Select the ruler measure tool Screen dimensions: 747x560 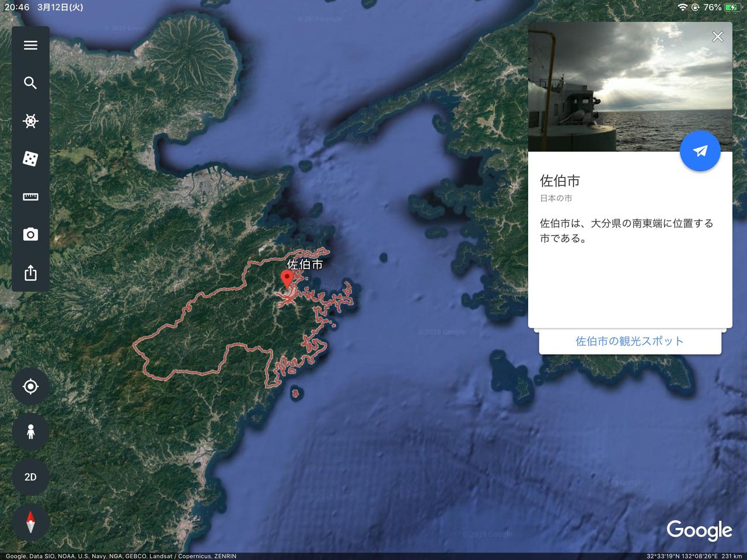[30, 197]
